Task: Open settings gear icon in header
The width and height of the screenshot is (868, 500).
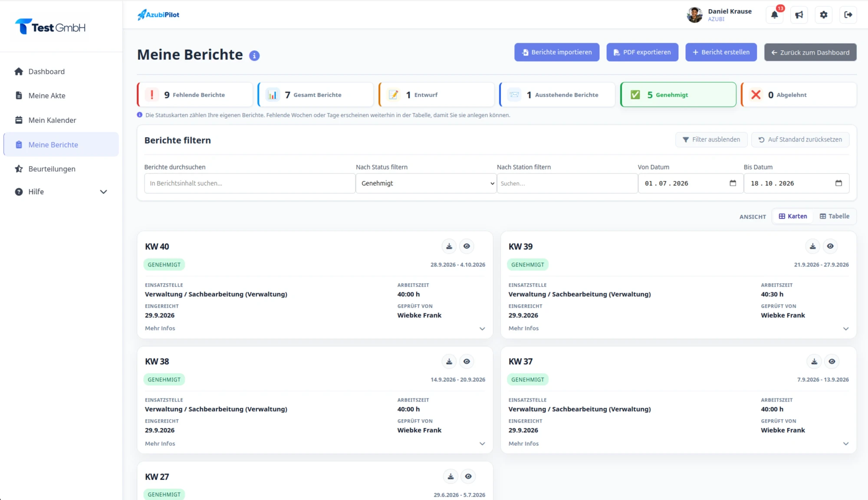Action: pos(823,15)
